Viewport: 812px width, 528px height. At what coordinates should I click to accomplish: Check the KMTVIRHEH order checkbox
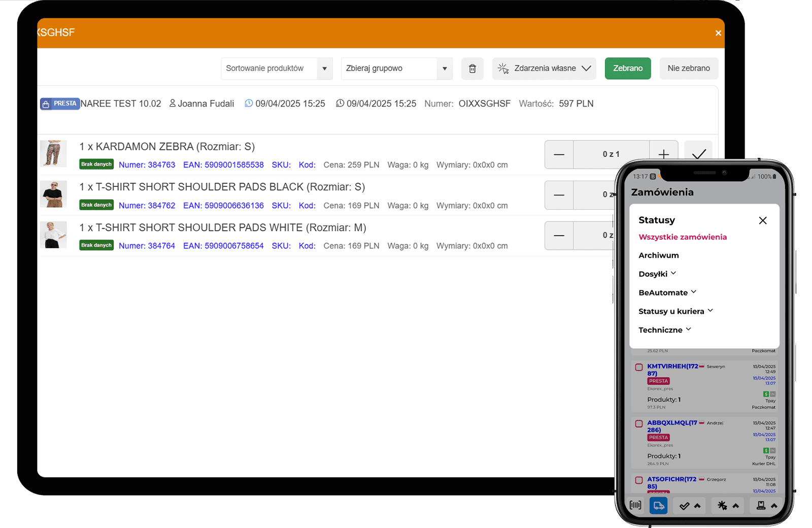[639, 367]
